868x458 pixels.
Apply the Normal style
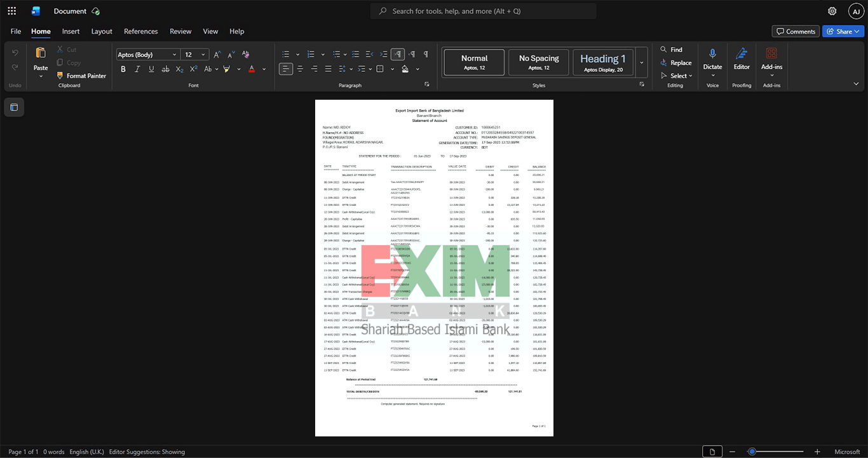(474, 62)
